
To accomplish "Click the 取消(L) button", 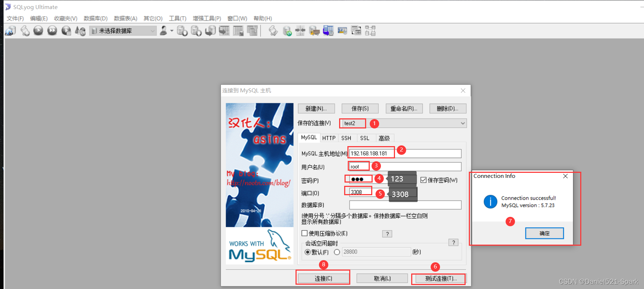I will tap(382, 279).
